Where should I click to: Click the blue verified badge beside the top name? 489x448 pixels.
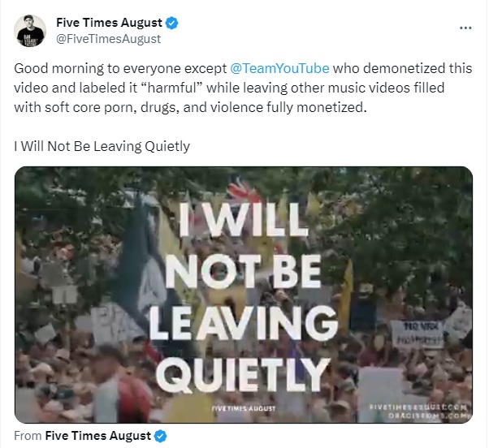pos(171,23)
